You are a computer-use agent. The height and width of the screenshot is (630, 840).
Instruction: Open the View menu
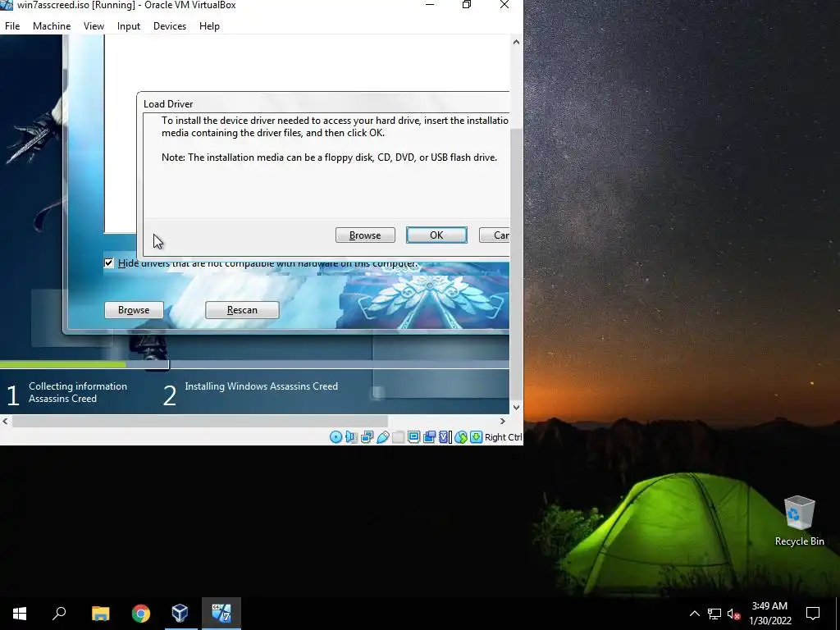tap(94, 25)
